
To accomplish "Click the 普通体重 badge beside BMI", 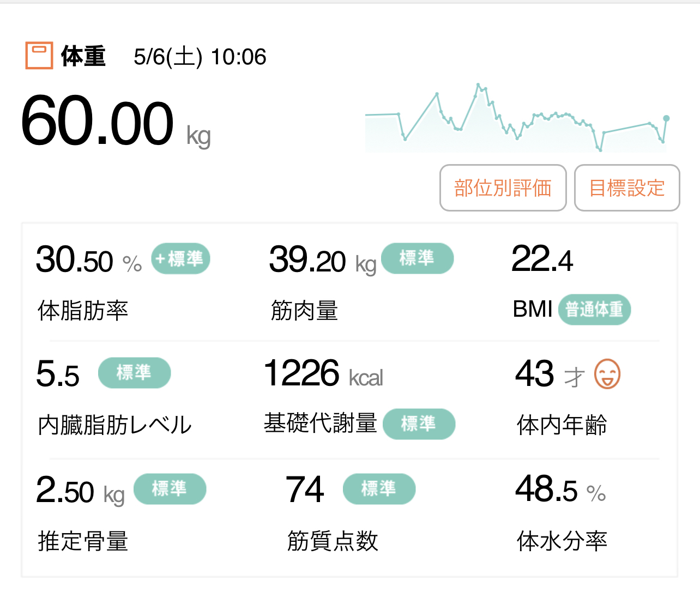I will (594, 310).
